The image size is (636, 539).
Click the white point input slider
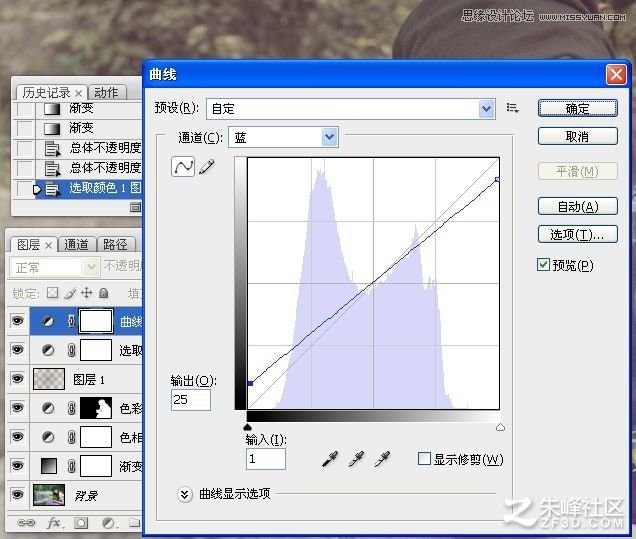[x=501, y=427]
